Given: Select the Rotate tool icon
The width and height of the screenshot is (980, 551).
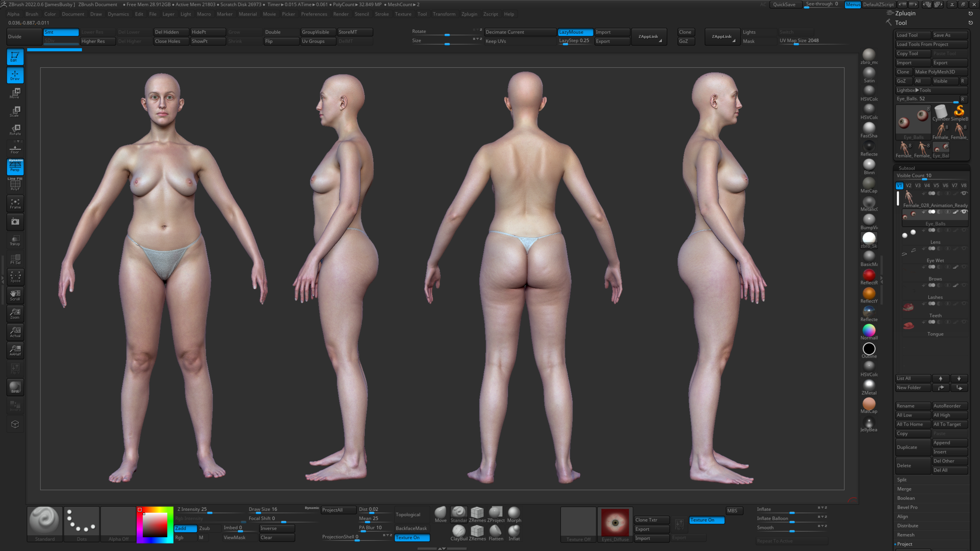Looking at the screenshot, I should point(15,130).
